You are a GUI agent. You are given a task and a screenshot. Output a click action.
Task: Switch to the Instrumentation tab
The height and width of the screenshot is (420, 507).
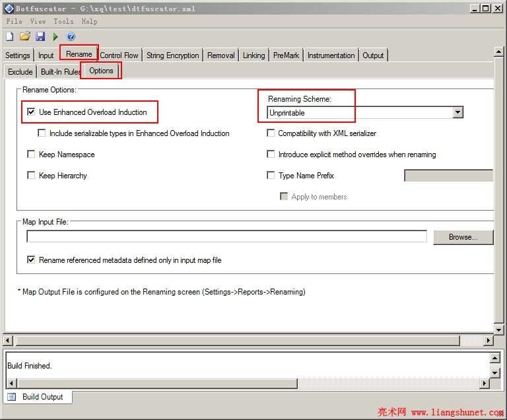[331, 55]
